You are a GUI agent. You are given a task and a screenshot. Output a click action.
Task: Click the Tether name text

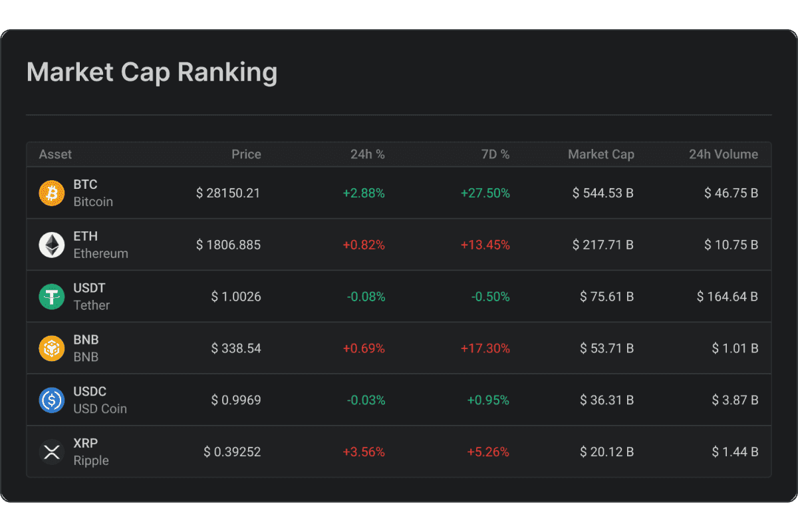(92, 305)
